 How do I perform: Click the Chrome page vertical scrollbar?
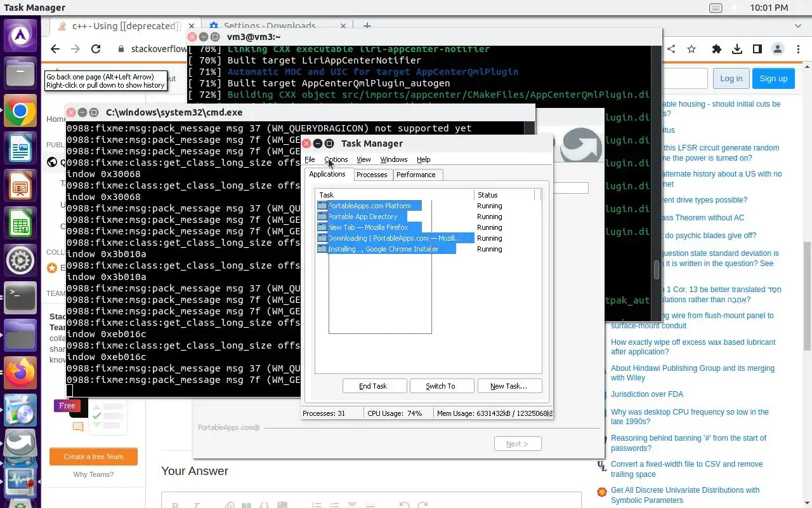(x=808, y=295)
